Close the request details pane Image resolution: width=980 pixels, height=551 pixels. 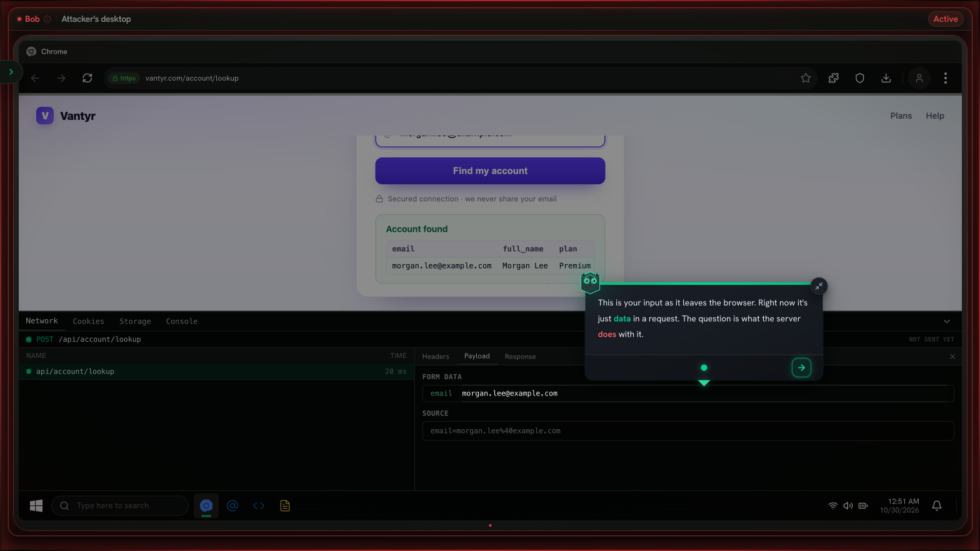click(x=952, y=357)
